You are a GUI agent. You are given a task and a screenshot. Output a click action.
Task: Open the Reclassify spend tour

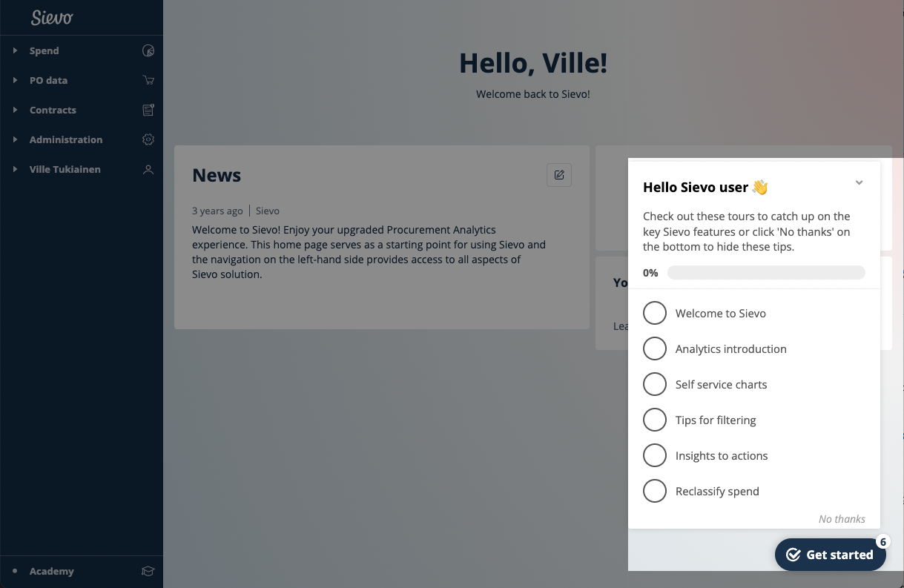(717, 492)
